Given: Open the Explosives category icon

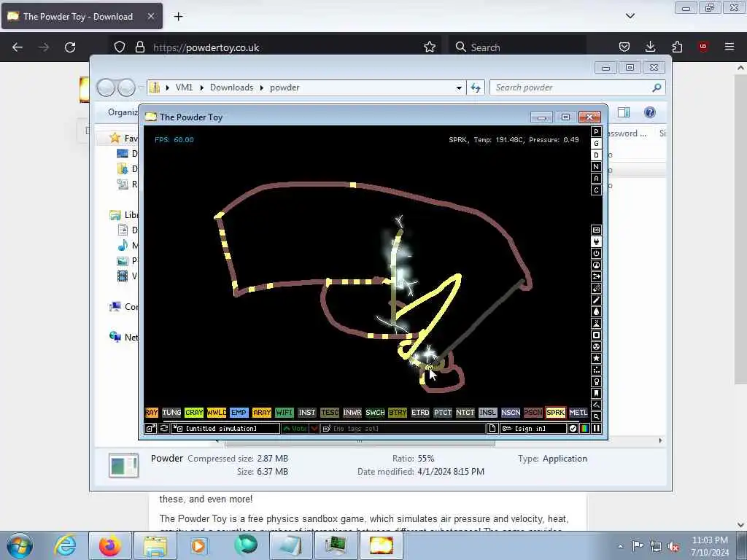Looking at the screenshot, I should [x=596, y=289].
